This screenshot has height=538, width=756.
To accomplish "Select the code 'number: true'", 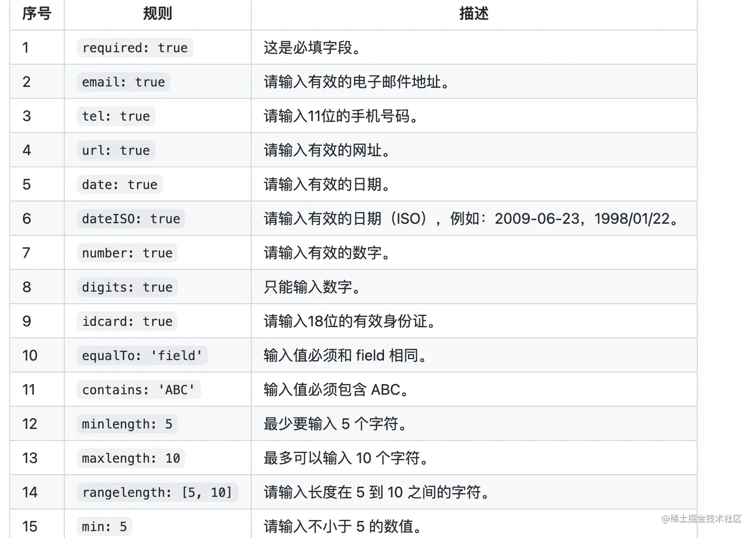I will (127, 253).
